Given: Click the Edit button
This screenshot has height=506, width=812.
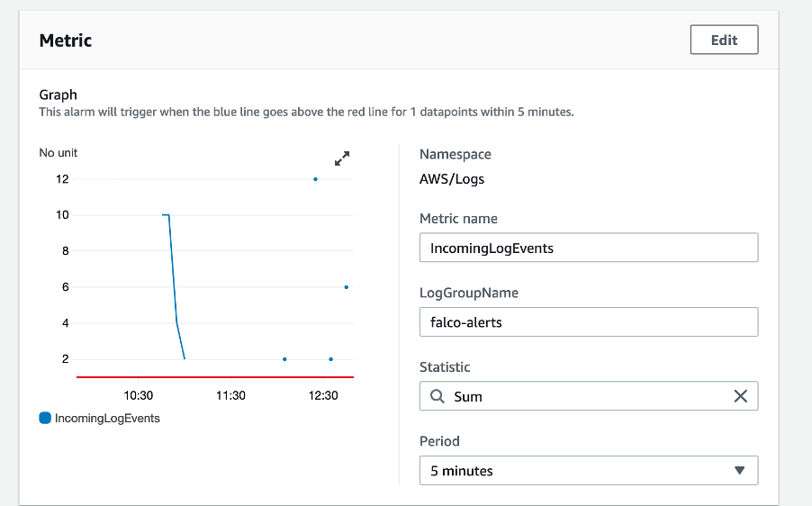Looking at the screenshot, I should tap(724, 40).
